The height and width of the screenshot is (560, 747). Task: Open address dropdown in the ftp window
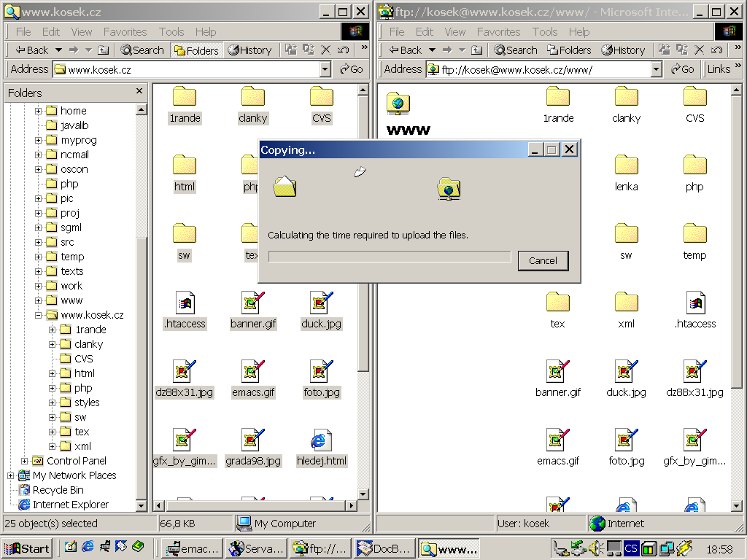[657, 69]
